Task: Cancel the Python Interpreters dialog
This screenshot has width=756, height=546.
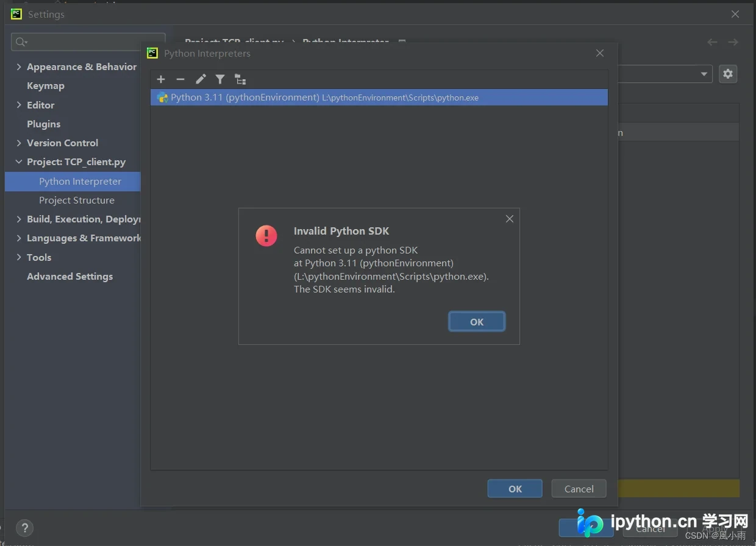Action: (579, 489)
